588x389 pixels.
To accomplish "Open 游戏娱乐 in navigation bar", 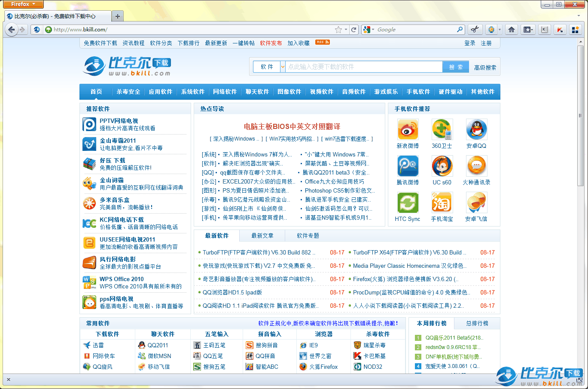I will pos(386,92).
